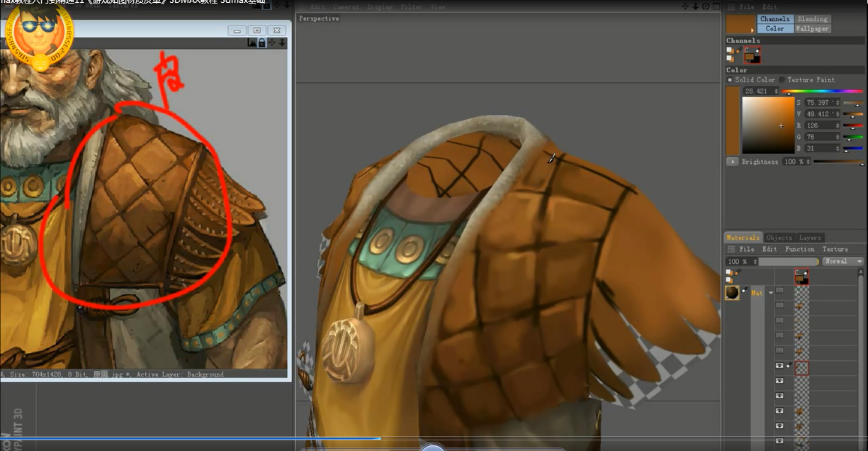Click the pencil icon beside the material sphere
Image resolution: width=868 pixels, height=451 pixels.
745,290
